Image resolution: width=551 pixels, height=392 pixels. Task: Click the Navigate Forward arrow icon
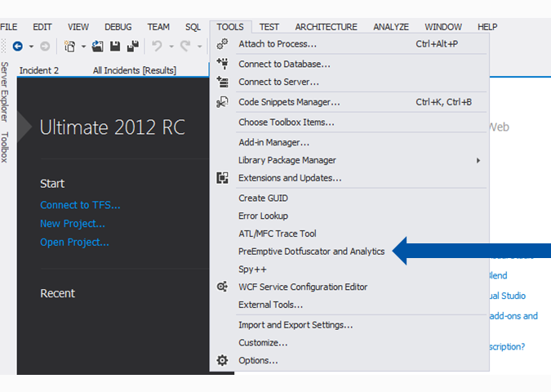pyautogui.click(x=45, y=46)
